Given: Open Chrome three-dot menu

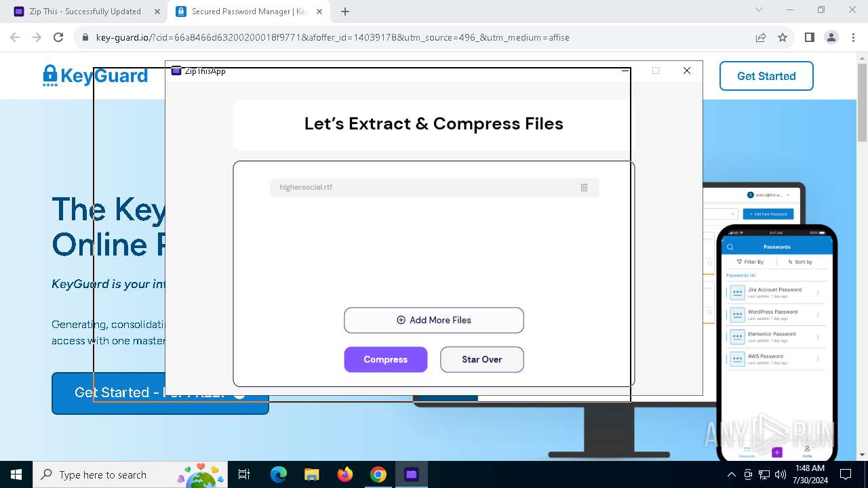Looking at the screenshot, I should tap(853, 37).
